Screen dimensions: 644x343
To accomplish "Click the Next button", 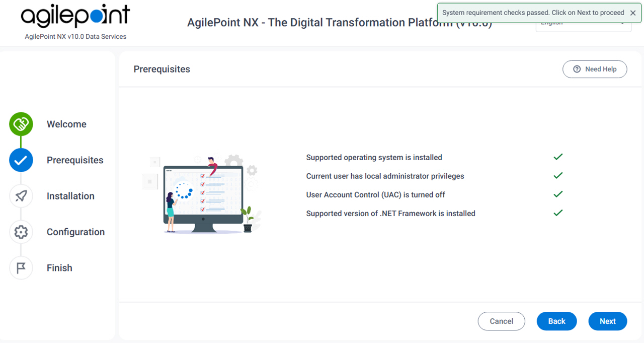I will 608,321.
